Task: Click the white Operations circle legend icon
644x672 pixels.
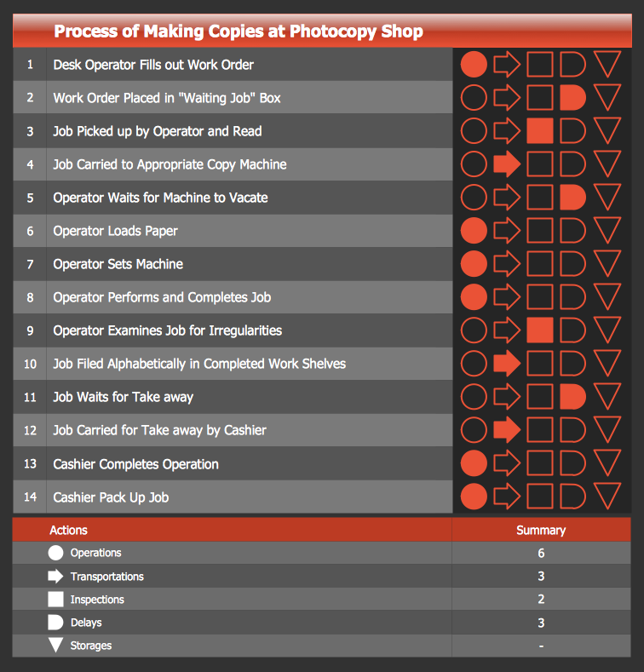Action: click(56, 553)
